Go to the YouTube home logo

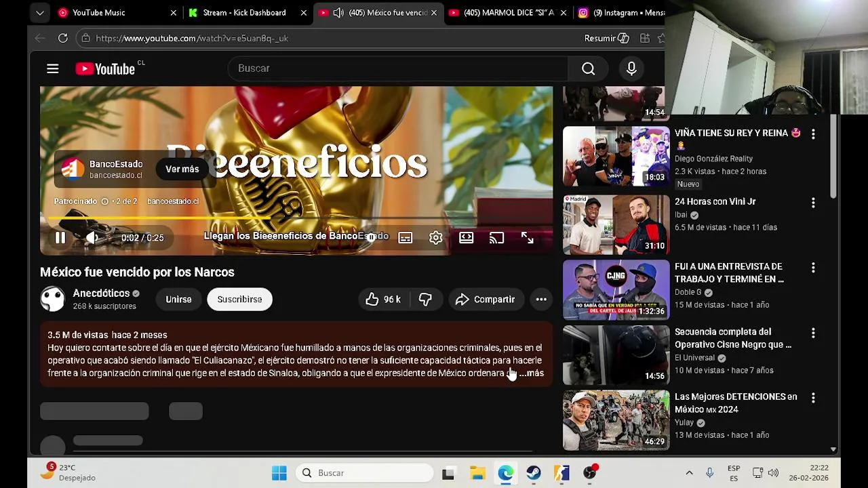click(x=105, y=68)
